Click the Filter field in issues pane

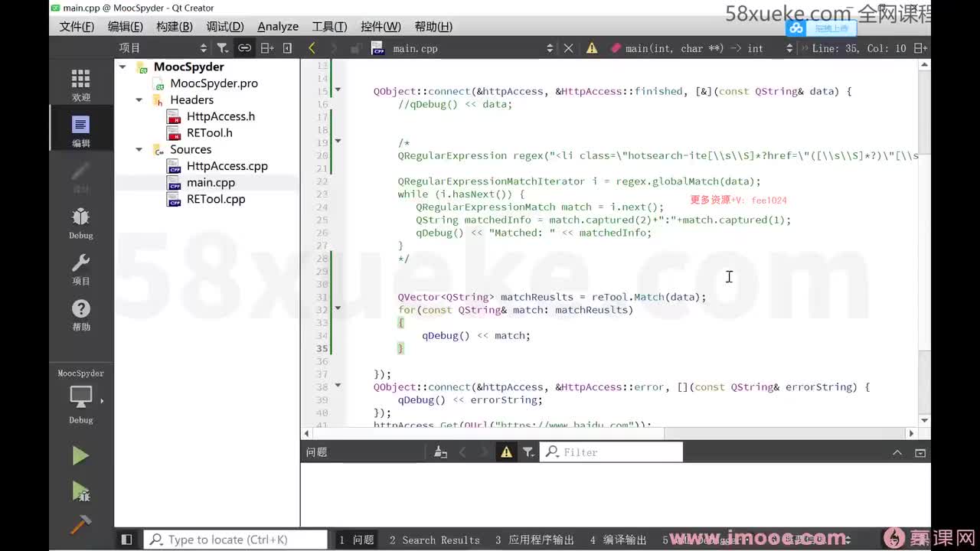click(x=612, y=452)
